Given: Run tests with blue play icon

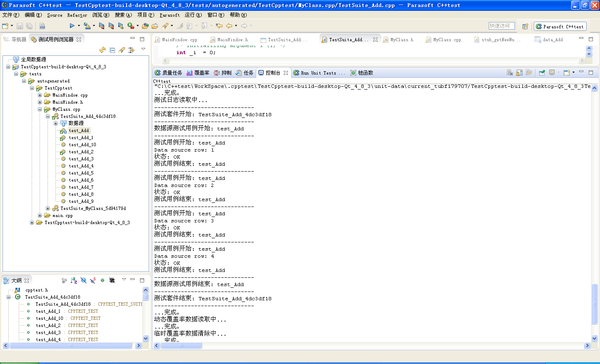Looking at the screenshot, I should (x=72, y=26).
